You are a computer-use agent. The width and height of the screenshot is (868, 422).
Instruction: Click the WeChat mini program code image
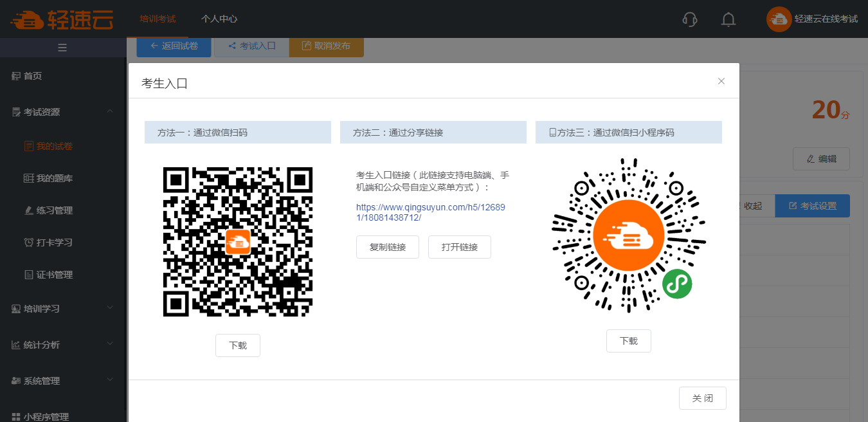point(629,236)
